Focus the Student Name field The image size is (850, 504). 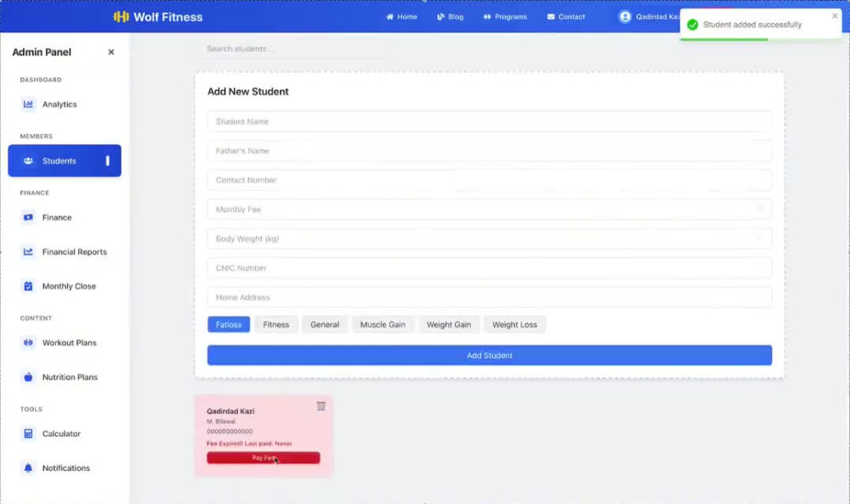[490, 122]
